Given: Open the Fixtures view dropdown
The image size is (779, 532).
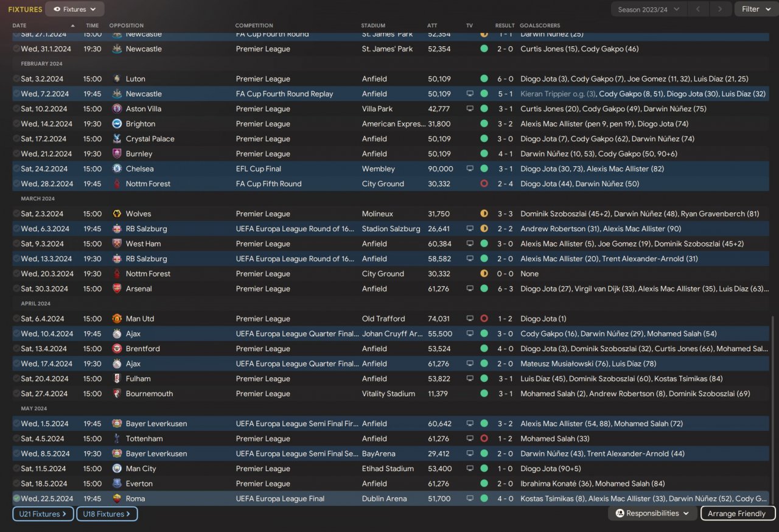Looking at the screenshot, I should 75,9.
